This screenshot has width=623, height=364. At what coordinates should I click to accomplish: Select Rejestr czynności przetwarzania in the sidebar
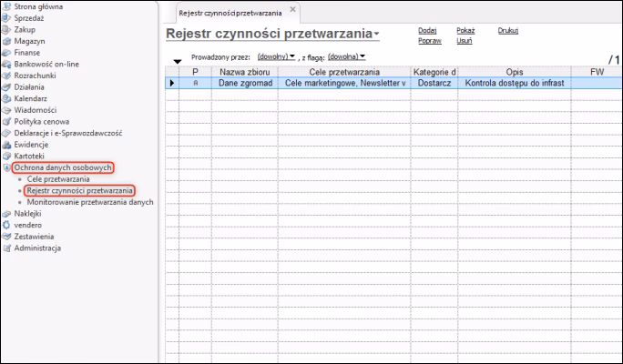(x=79, y=191)
